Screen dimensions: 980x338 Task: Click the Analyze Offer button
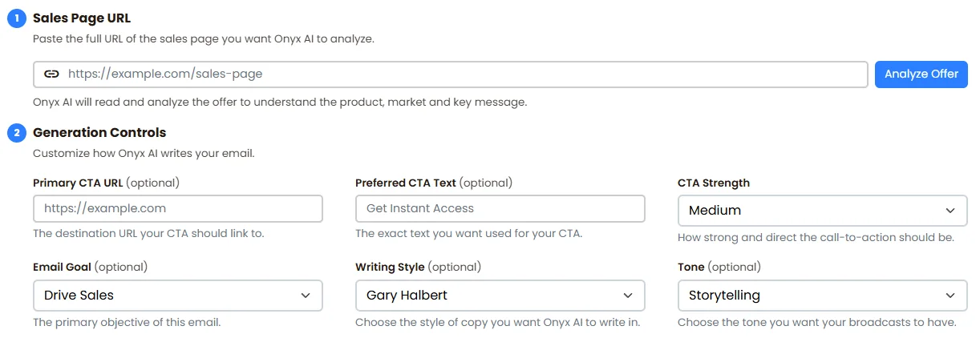(921, 74)
